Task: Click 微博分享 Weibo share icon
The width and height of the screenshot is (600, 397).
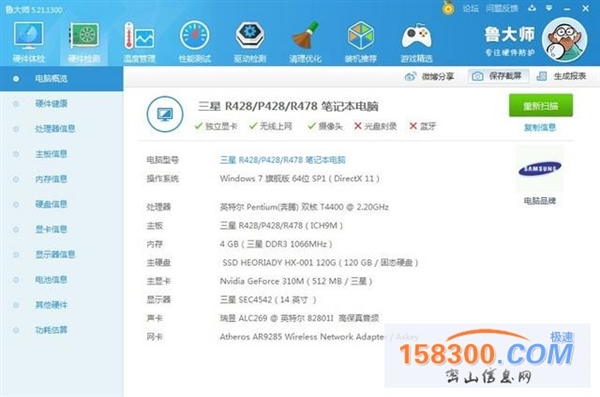Action: (410, 77)
